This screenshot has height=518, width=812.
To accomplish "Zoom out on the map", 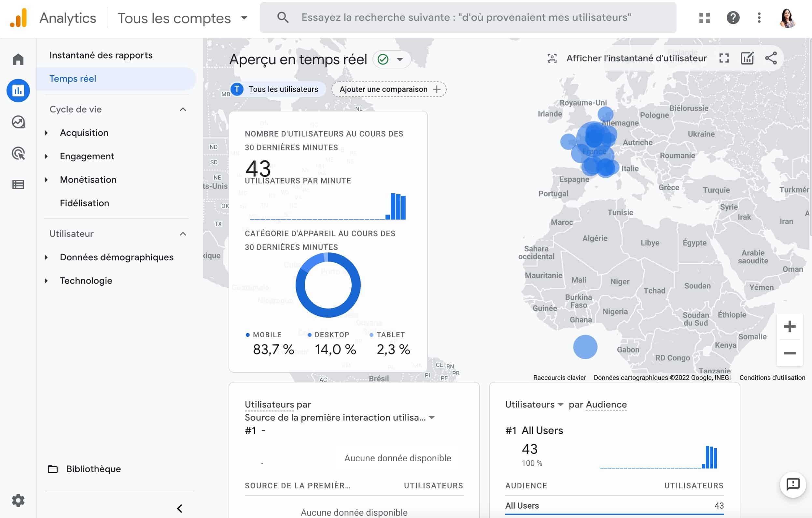I will tap(790, 353).
